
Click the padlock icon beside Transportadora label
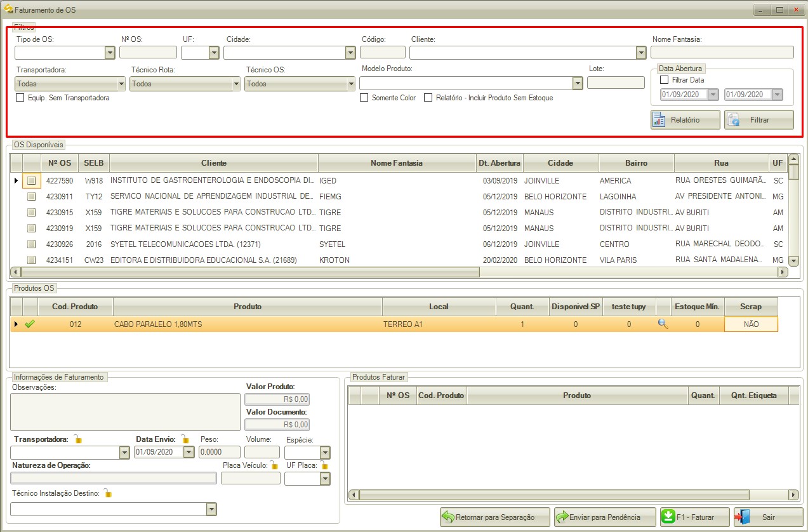point(77,439)
